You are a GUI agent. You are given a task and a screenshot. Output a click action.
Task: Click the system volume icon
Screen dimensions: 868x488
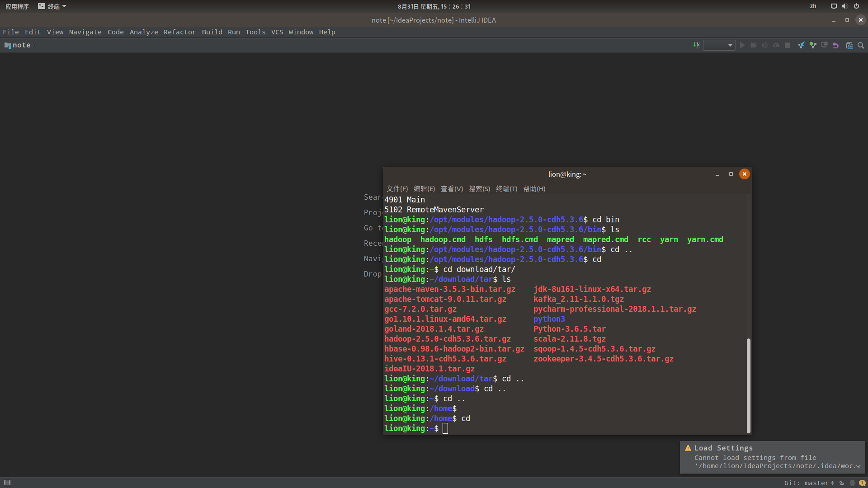(x=845, y=6)
